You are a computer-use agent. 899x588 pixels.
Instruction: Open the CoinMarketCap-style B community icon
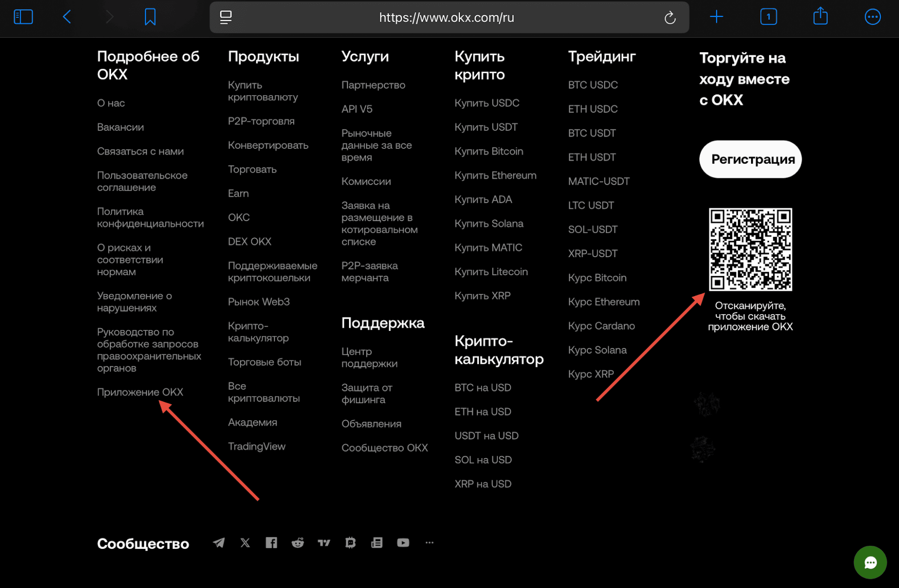click(350, 543)
